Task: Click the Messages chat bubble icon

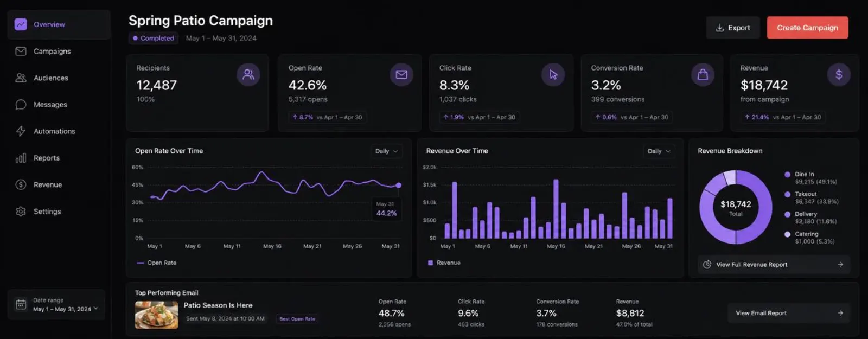Action: [21, 104]
